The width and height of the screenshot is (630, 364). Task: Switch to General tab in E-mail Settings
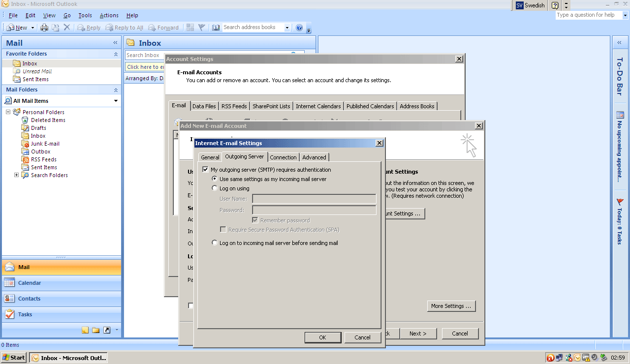tap(210, 157)
